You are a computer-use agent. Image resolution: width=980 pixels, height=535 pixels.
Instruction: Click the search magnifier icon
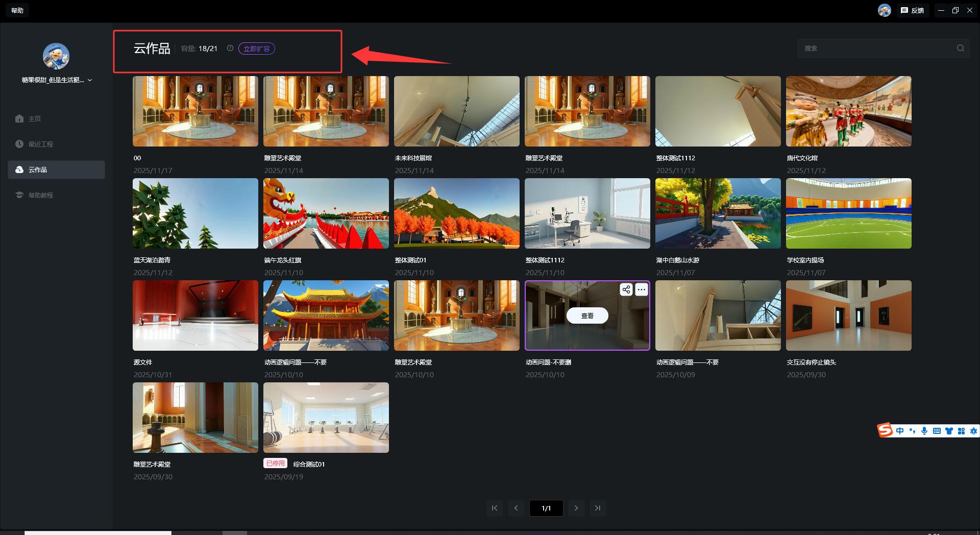coord(960,48)
